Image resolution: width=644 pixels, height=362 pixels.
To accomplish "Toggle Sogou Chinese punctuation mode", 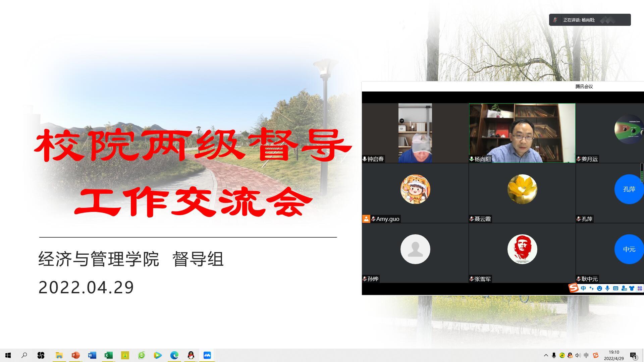I will (591, 288).
